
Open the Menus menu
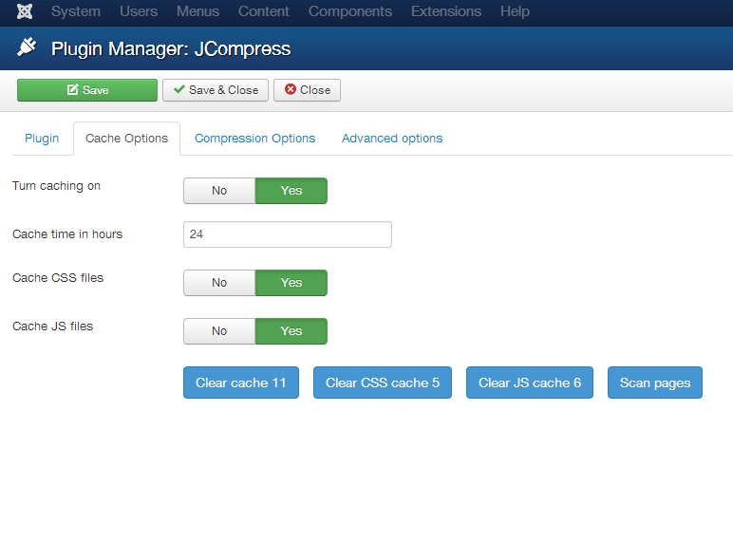[197, 11]
